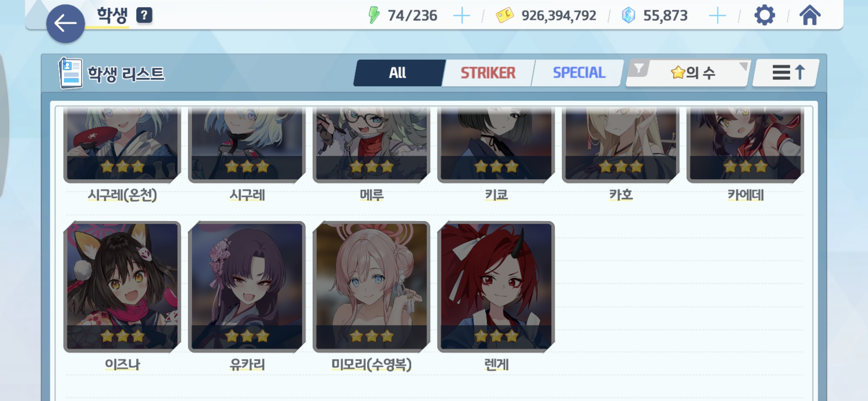Click the gold credits currency icon
The height and width of the screenshot is (401, 868).
[x=504, y=16]
